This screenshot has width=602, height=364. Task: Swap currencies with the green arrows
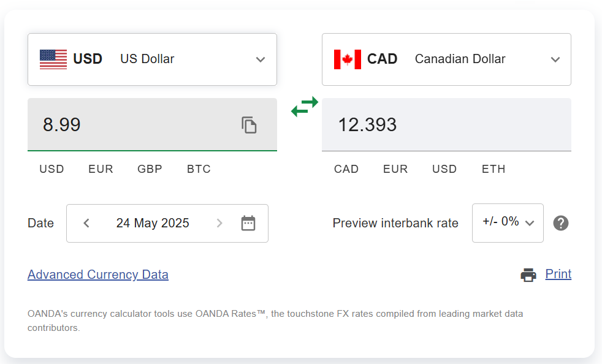(305, 107)
